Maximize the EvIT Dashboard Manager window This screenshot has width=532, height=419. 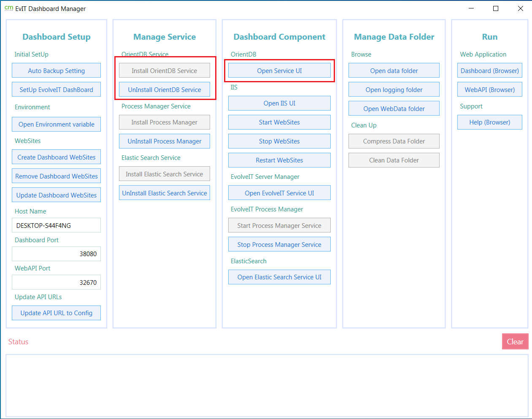click(x=496, y=8)
